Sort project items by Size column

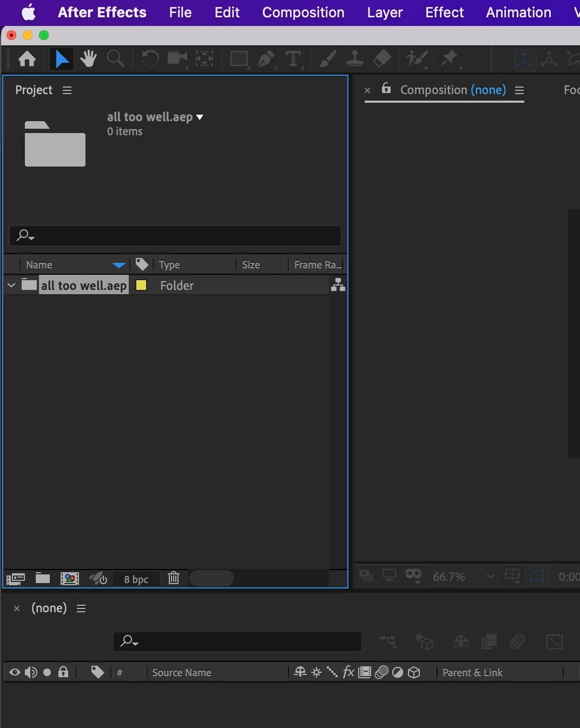coord(251,264)
